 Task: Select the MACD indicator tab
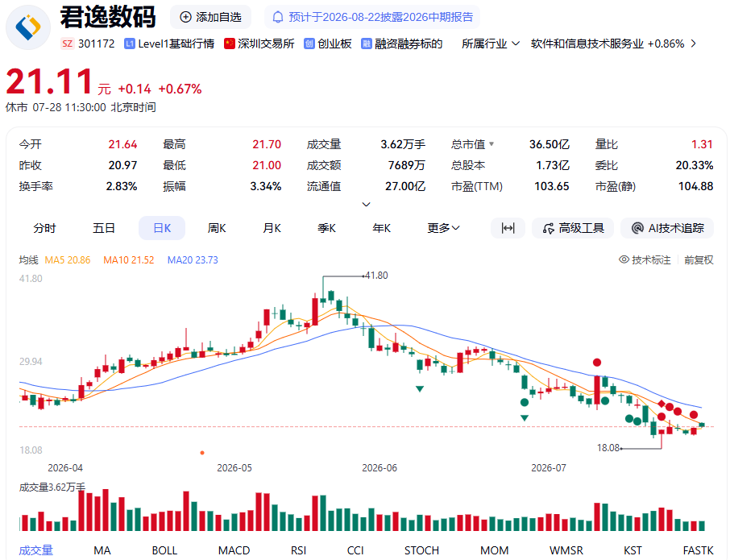pyautogui.click(x=234, y=550)
